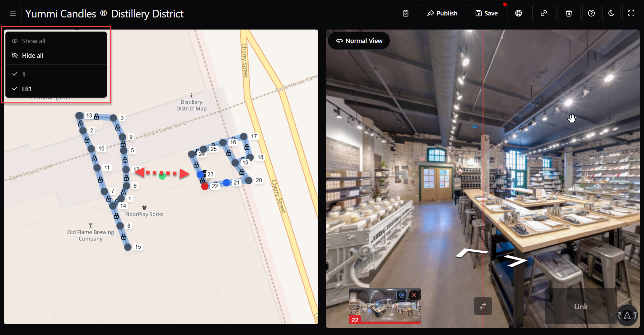Click the clipboard checklist icon
The image size is (644, 335).
point(406,13)
